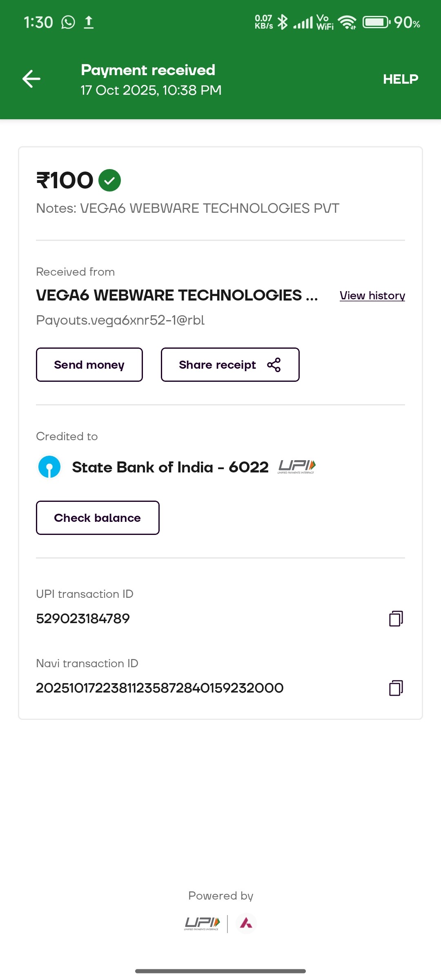Copy the Navi transaction ID
The height and width of the screenshot is (980, 441).
[x=396, y=688]
